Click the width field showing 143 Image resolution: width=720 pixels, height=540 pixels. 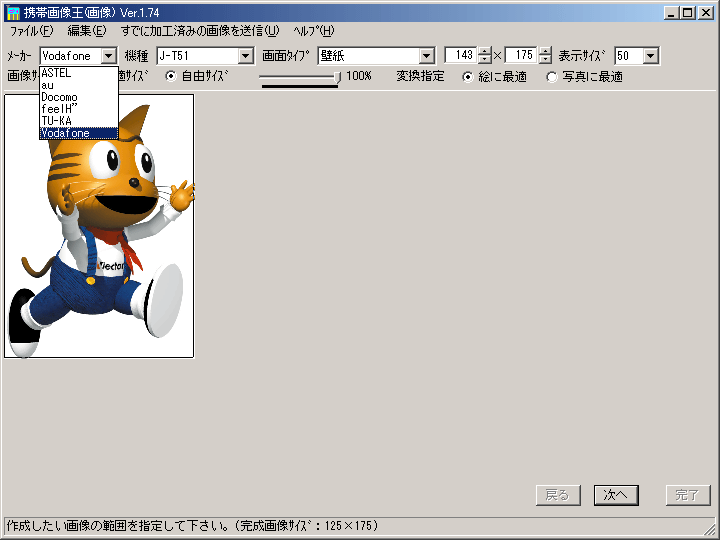461,55
